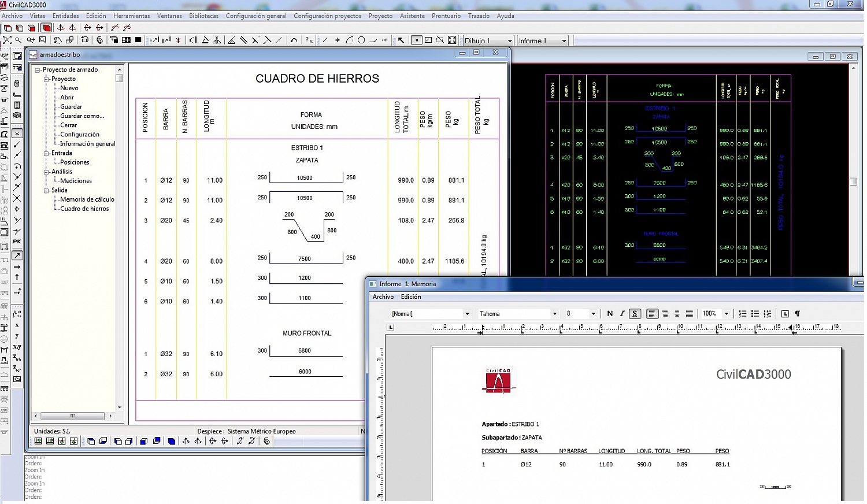Select Mediciones tree item
The height and width of the screenshot is (504, 867).
(x=76, y=181)
